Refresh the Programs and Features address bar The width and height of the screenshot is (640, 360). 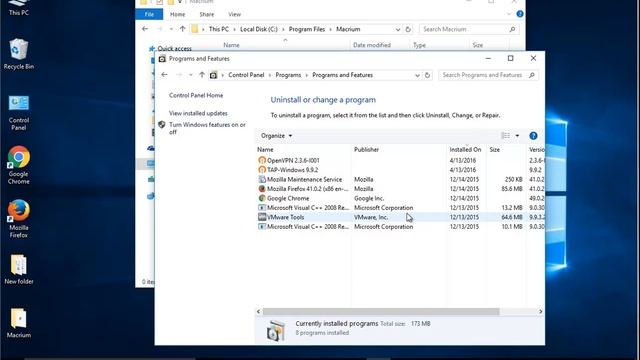tap(427, 75)
